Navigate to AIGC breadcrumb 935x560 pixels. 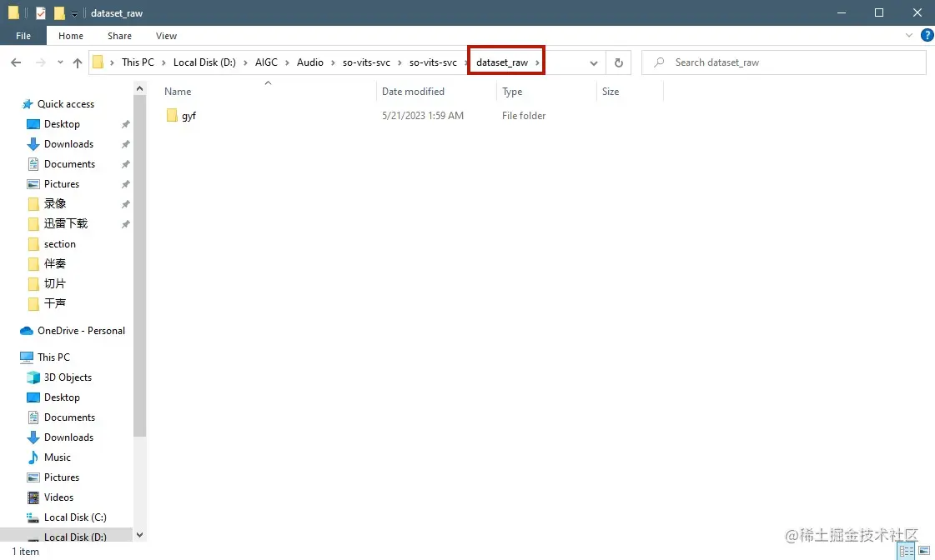(266, 62)
